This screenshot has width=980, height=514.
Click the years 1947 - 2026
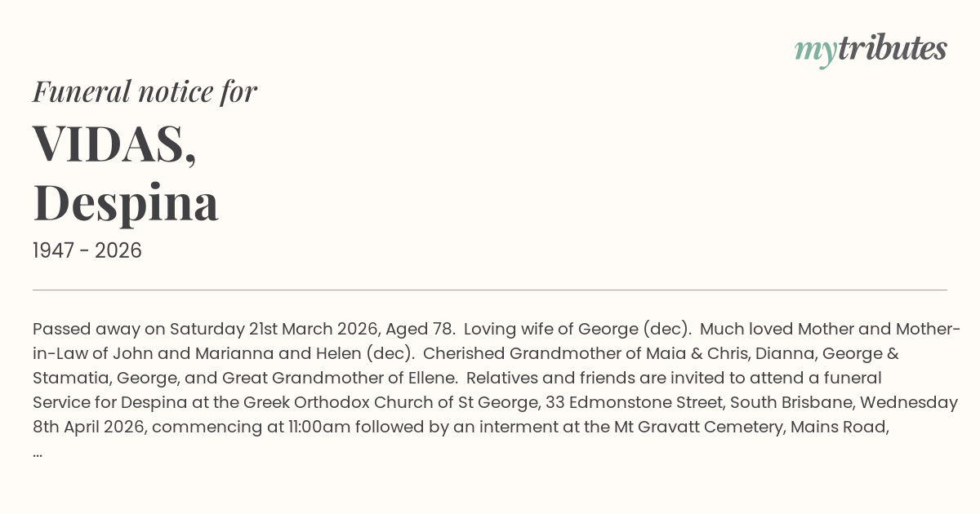coord(87,250)
